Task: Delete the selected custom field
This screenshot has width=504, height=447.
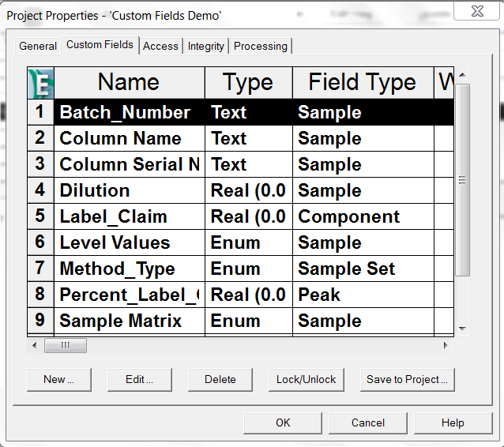Action: coord(220,379)
